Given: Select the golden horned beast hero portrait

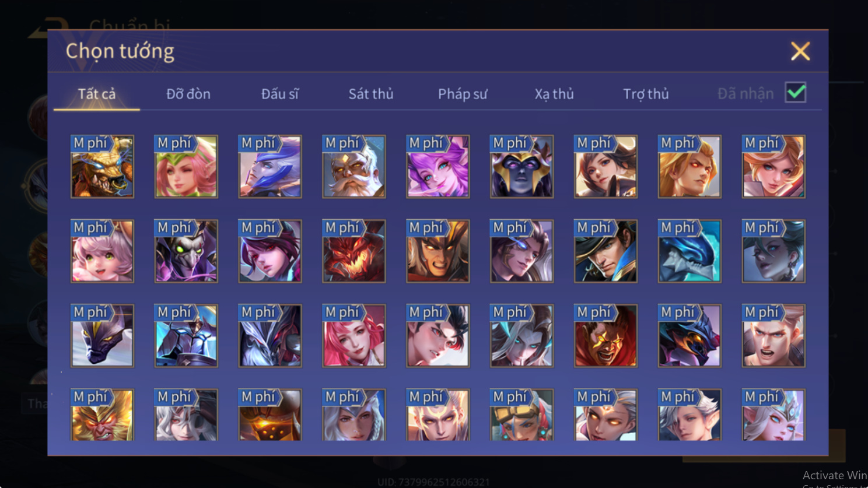Looking at the screenshot, I should [x=102, y=167].
